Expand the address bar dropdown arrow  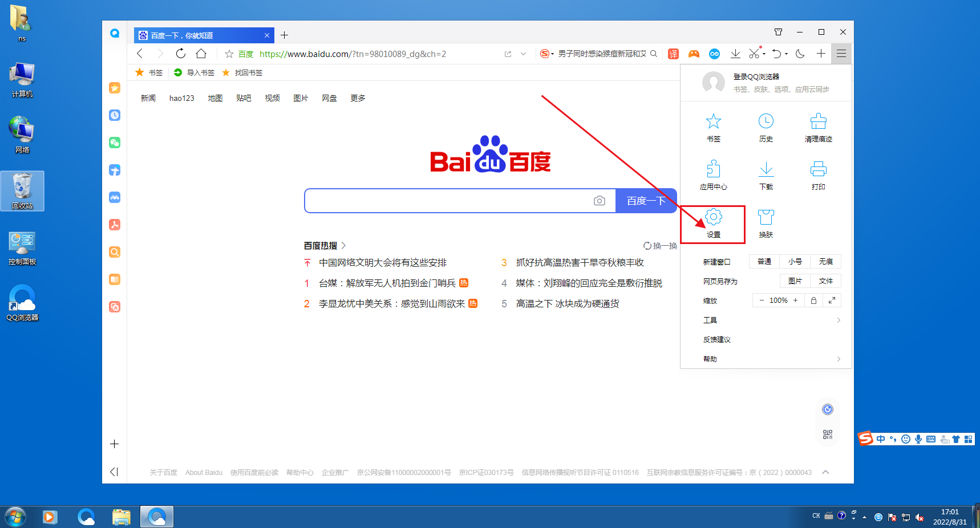523,54
